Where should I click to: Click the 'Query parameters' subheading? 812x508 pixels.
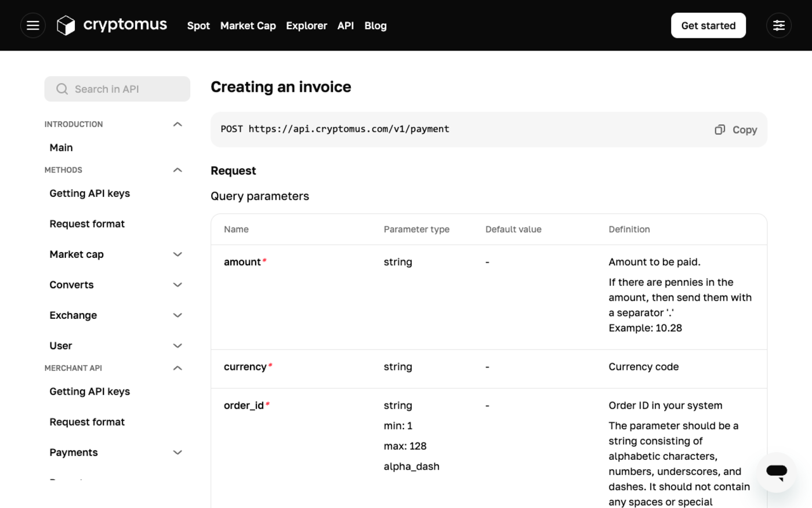point(260,196)
